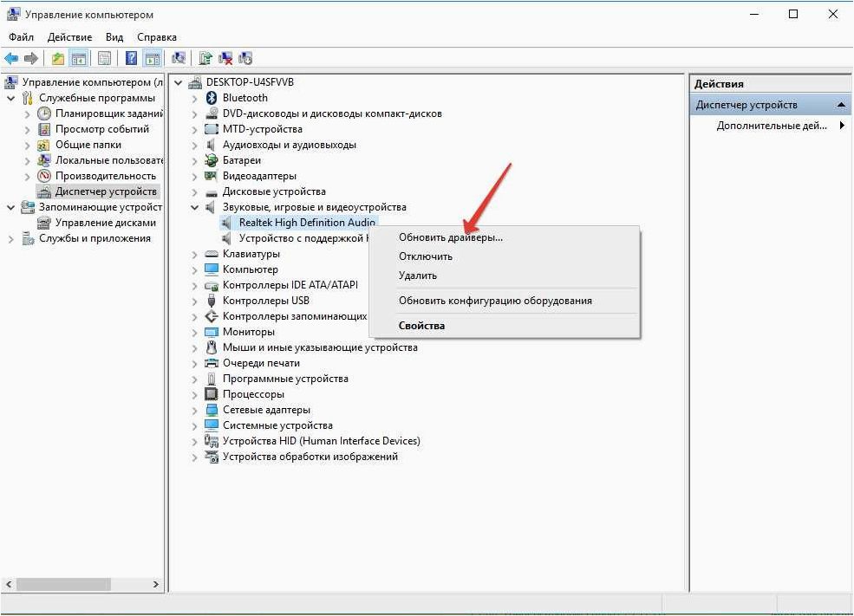The width and height of the screenshot is (854, 616).
Task: Click the left pane scroll-right arrow
Action: pyautogui.click(x=156, y=584)
